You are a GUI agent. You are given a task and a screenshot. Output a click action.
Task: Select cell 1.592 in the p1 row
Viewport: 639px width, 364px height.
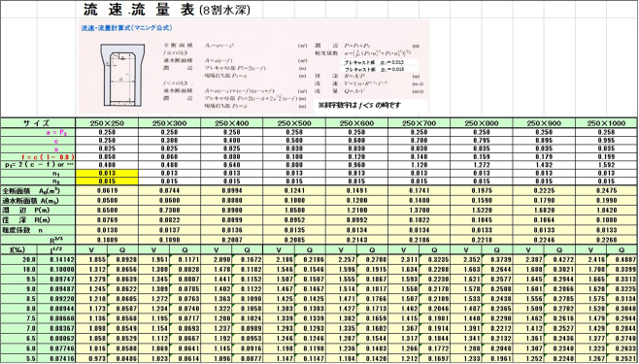tap(607, 164)
